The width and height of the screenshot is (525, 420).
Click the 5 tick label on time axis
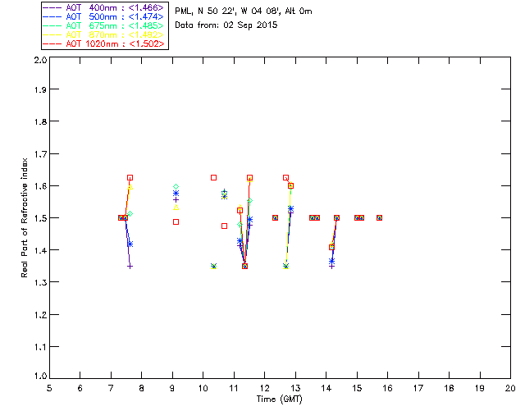pos(49,388)
